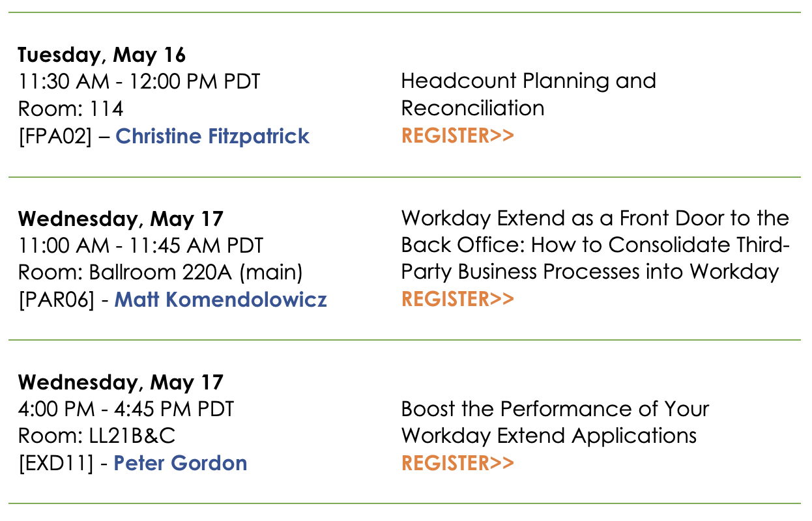Click the Workday Extend as a Front Door title
Viewport: 812px width, 521px height.
coord(595,245)
